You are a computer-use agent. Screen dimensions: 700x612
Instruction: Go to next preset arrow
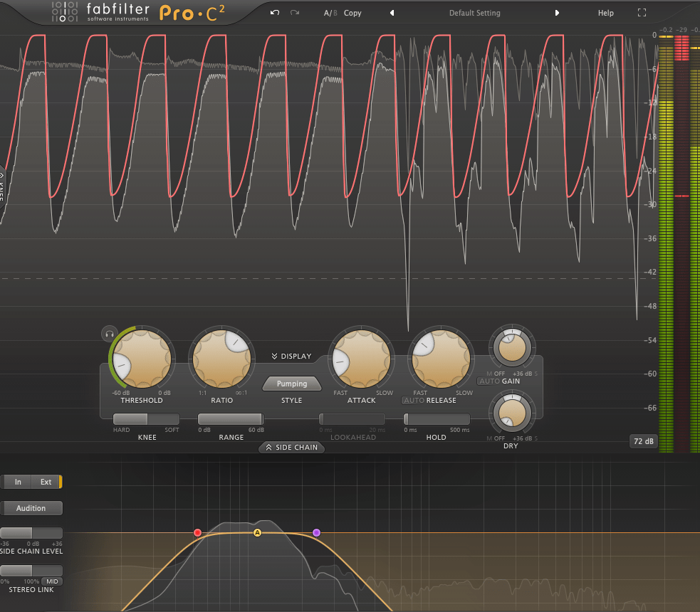557,13
